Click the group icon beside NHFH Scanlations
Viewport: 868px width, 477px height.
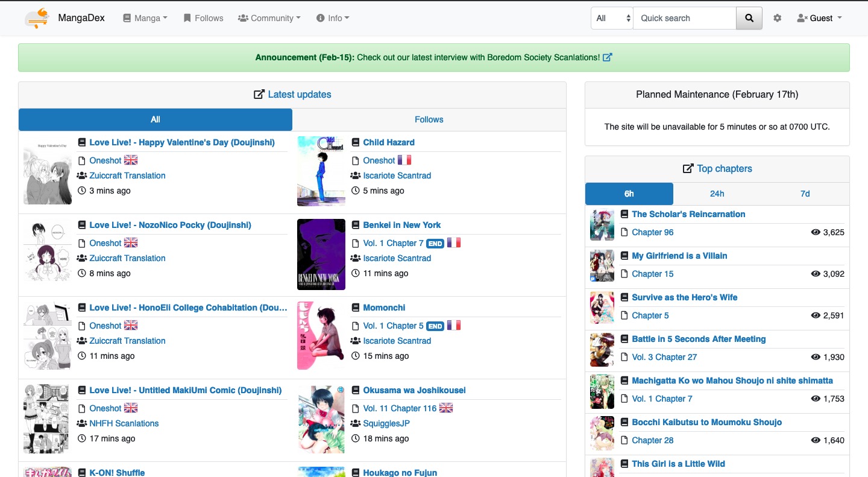pos(82,423)
